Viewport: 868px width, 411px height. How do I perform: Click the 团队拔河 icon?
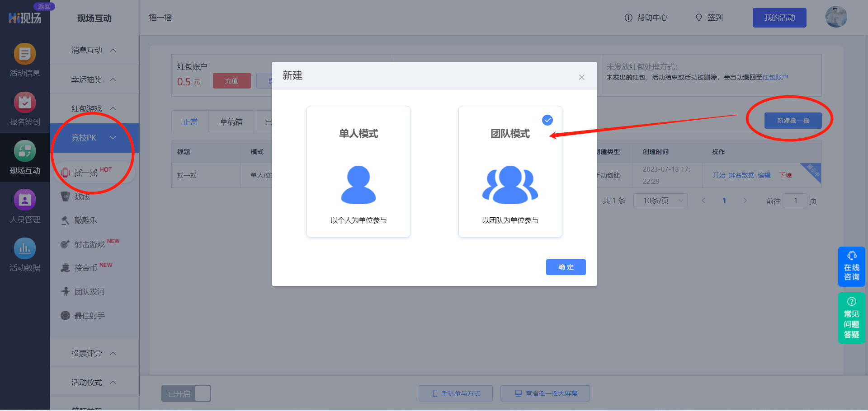pyautogui.click(x=66, y=292)
